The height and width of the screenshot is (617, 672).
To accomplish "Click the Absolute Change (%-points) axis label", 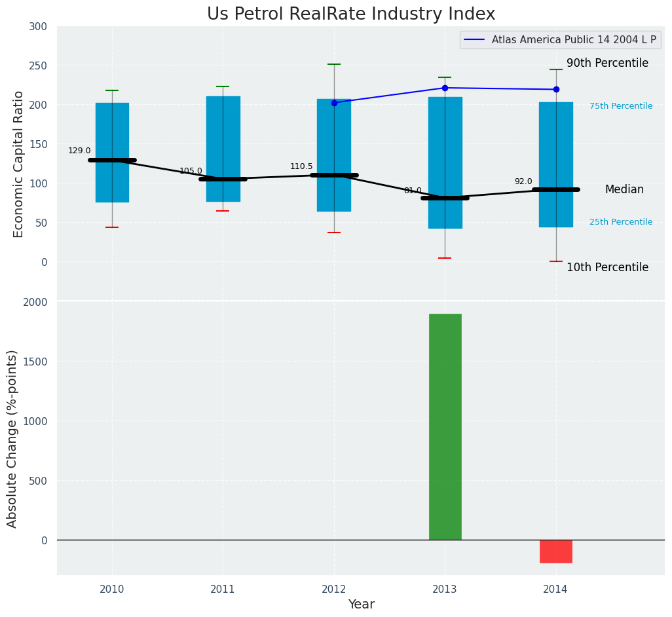I will 12,438.
